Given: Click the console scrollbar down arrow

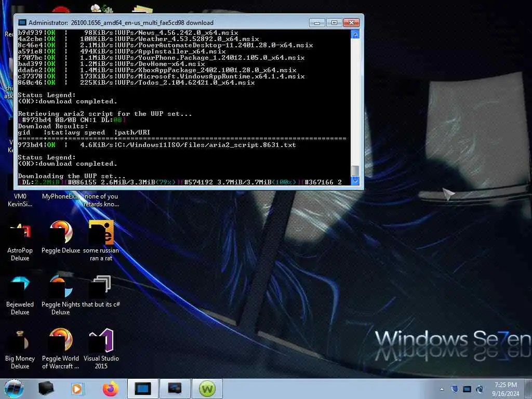Looking at the screenshot, I should 355,180.
